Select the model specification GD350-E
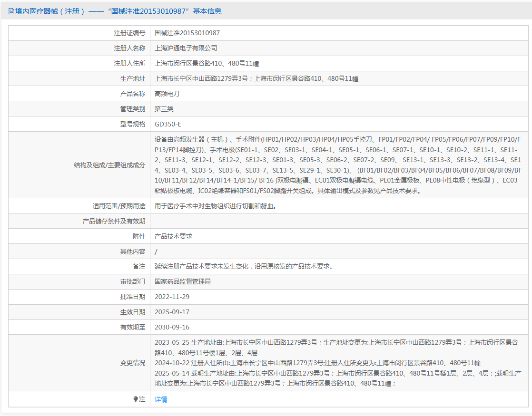 (168, 124)
